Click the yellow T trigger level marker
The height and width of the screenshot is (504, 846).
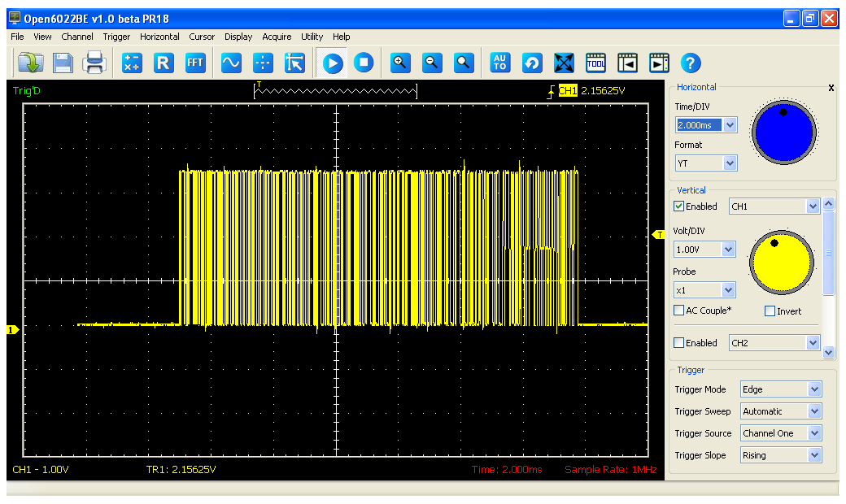tap(658, 234)
